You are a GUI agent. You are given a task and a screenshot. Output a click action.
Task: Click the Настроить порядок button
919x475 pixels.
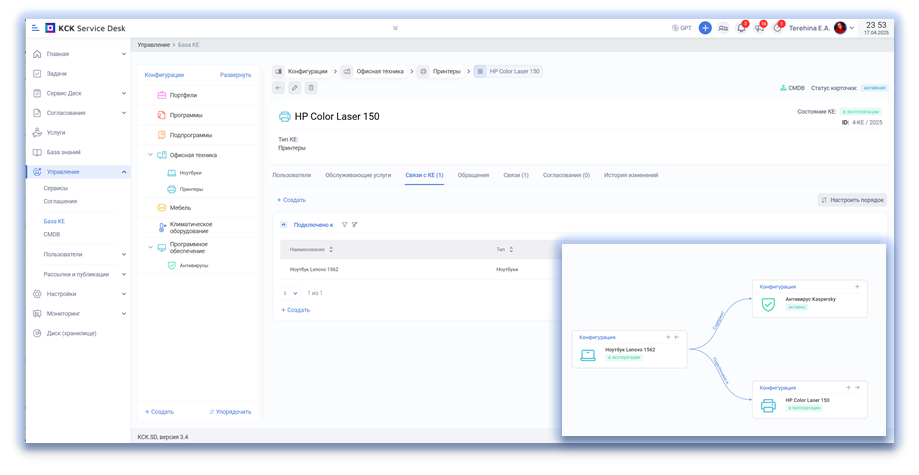click(851, 200)
